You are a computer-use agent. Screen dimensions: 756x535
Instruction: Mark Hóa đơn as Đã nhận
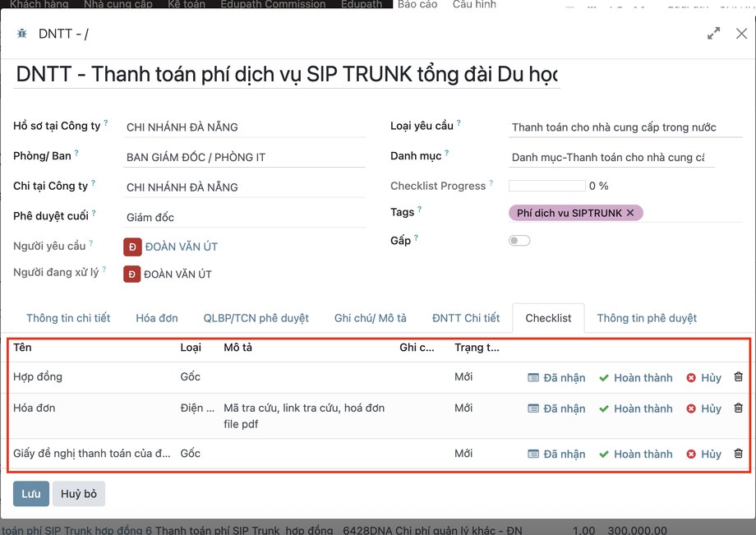[x=556, y=408]
